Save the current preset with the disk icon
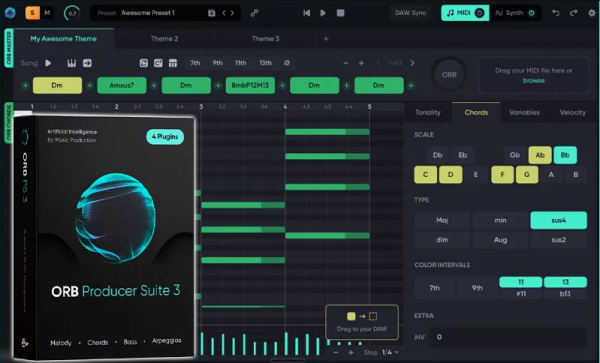The image size is (600, 363). [x=212, y=13]
